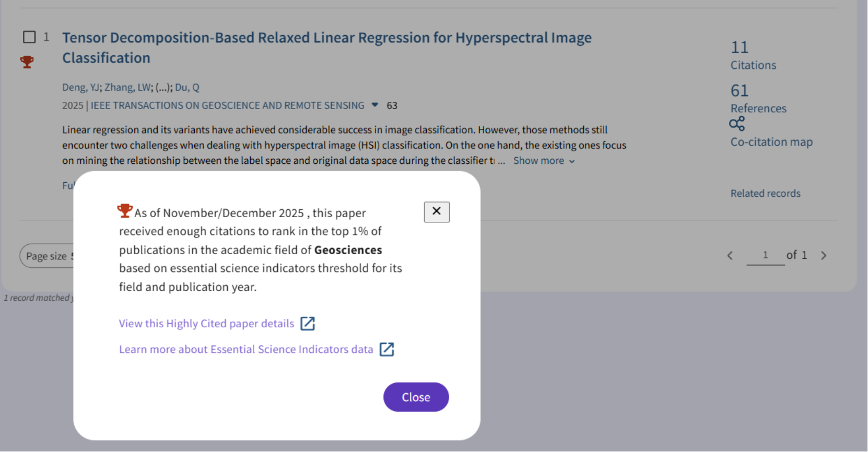Expand abstract with Show more
This screenshot has height=452, width=868.
point(544,161)
